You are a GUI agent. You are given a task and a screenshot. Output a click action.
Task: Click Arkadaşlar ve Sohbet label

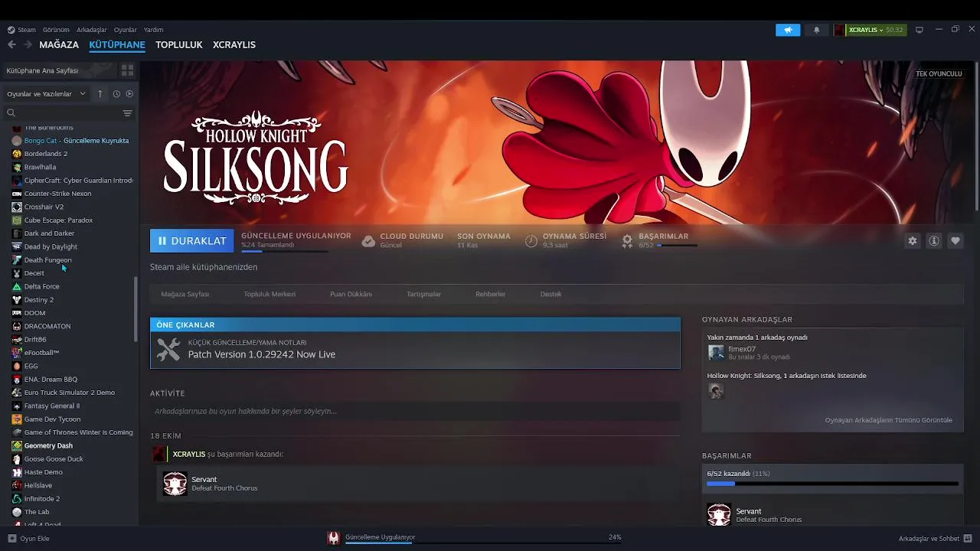click(929, 538)
